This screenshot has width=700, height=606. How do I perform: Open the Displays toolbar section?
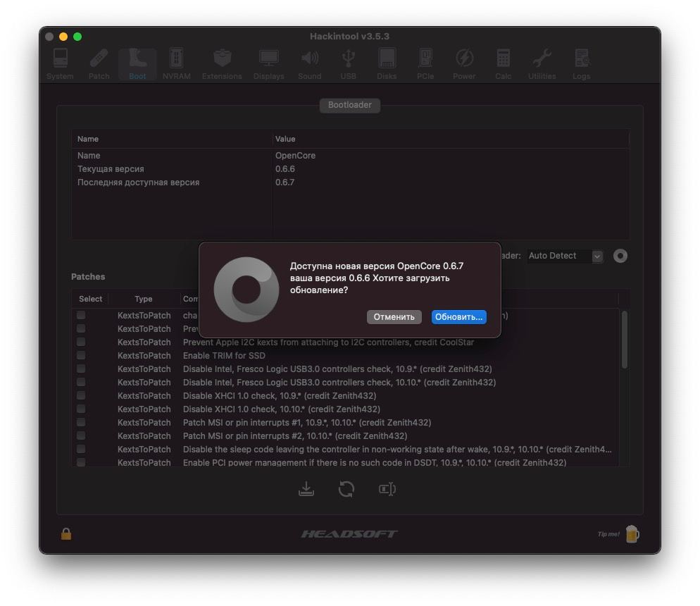[x=269, y=64]
